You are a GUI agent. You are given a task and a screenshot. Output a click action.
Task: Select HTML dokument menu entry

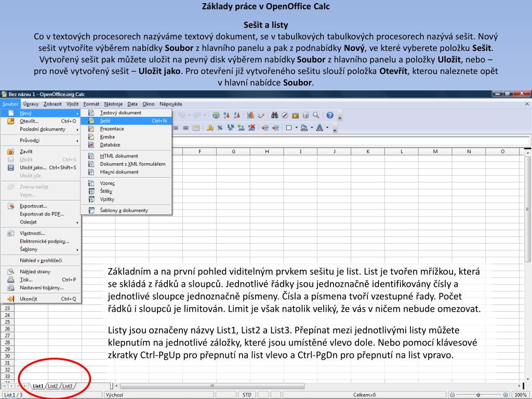click(127, 156)
